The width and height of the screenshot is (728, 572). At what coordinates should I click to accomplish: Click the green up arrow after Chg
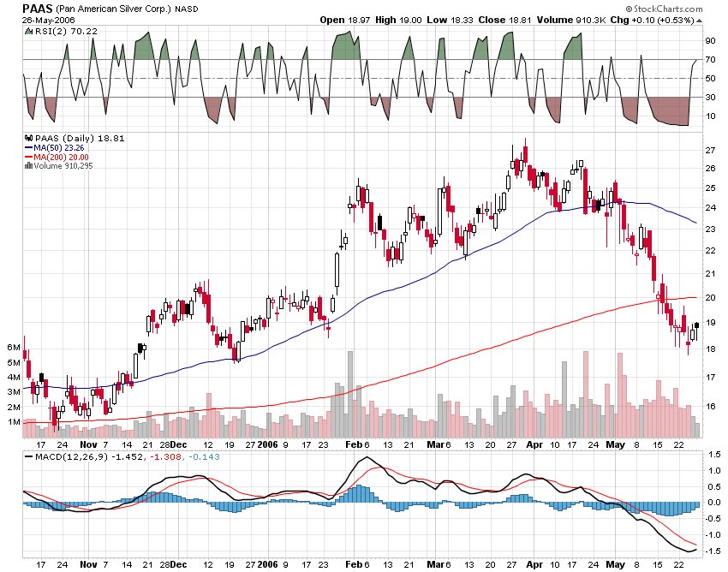pyautogui.click(x=699, y=21)
